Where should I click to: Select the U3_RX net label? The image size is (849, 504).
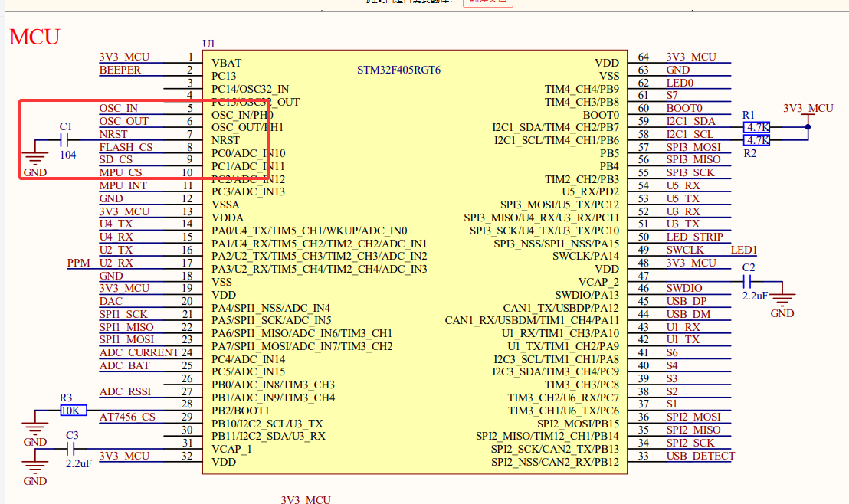[683, 211]
